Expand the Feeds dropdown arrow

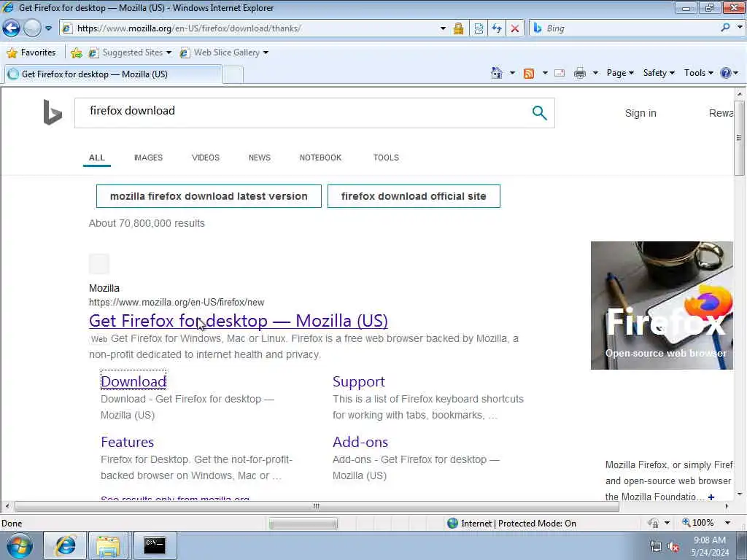[x=544, y=73]
